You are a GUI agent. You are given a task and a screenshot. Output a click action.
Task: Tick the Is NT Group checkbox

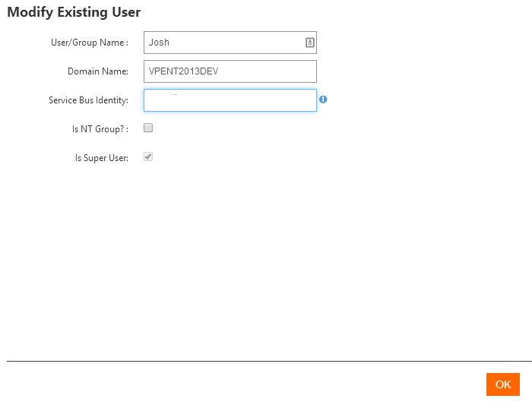pyautogui.click(x=148, y=128)
